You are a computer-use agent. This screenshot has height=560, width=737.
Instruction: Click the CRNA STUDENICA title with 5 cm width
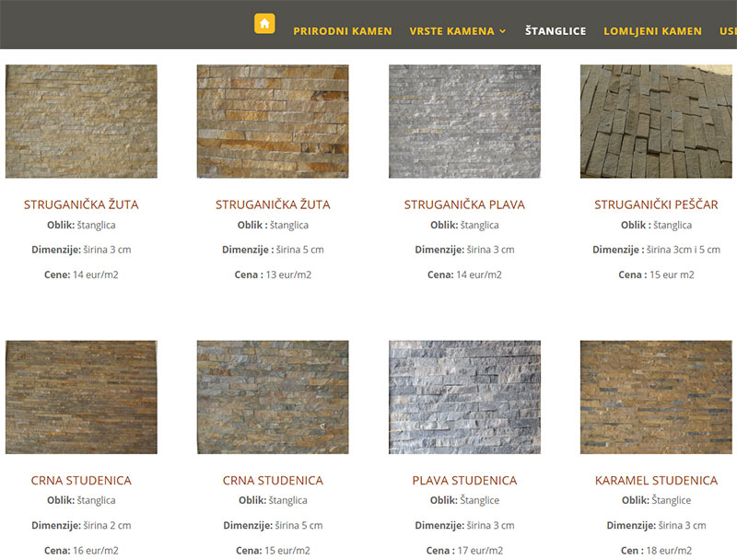click(x=273, y=480)
